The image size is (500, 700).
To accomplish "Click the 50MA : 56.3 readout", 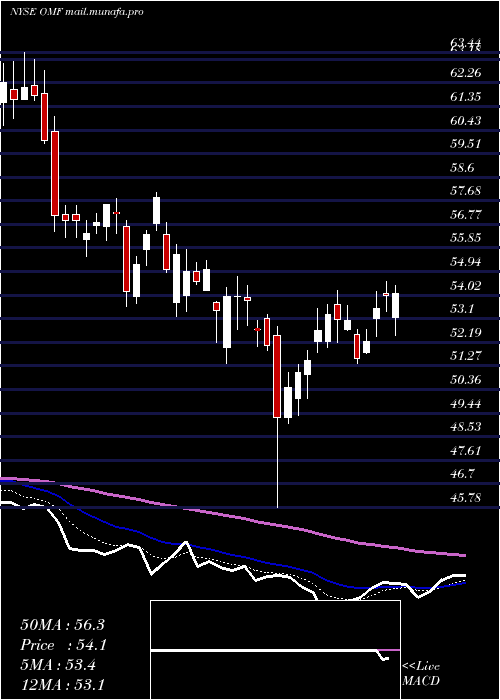I will 62,625.
